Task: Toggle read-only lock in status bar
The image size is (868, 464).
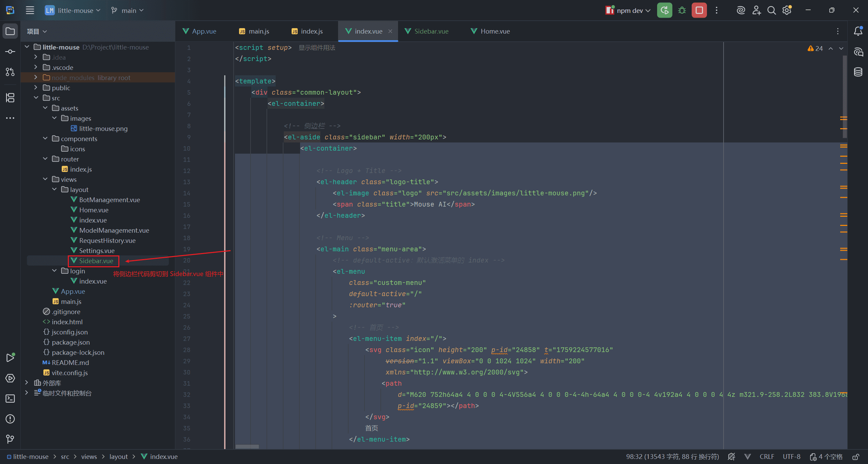Action: pos(856,457)
